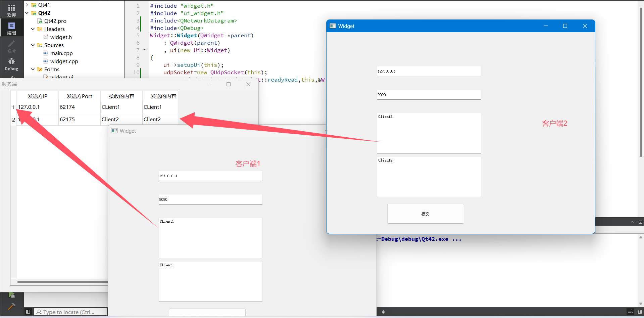Fold the code block at line 7
The height and width of the screenshot is (318, 644).
click(145, 50)
